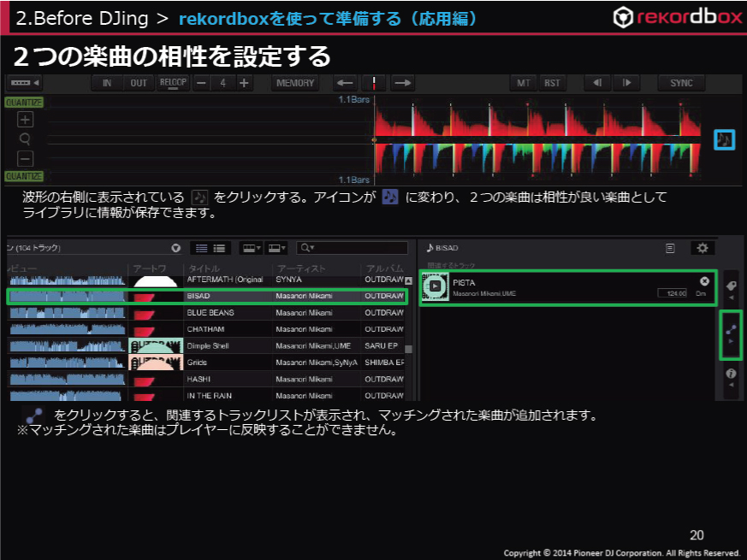Increase loop beat count with plus

[244, 83]
